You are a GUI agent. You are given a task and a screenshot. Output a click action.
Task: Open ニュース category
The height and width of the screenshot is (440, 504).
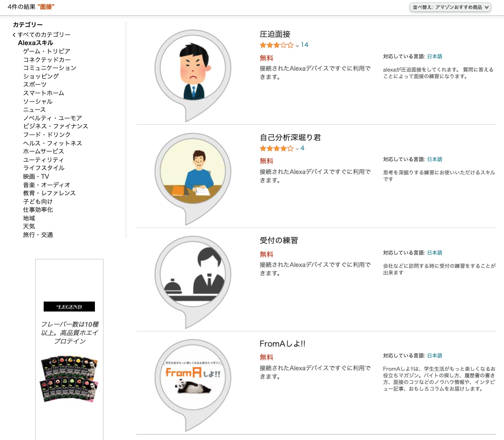[34, 110]
